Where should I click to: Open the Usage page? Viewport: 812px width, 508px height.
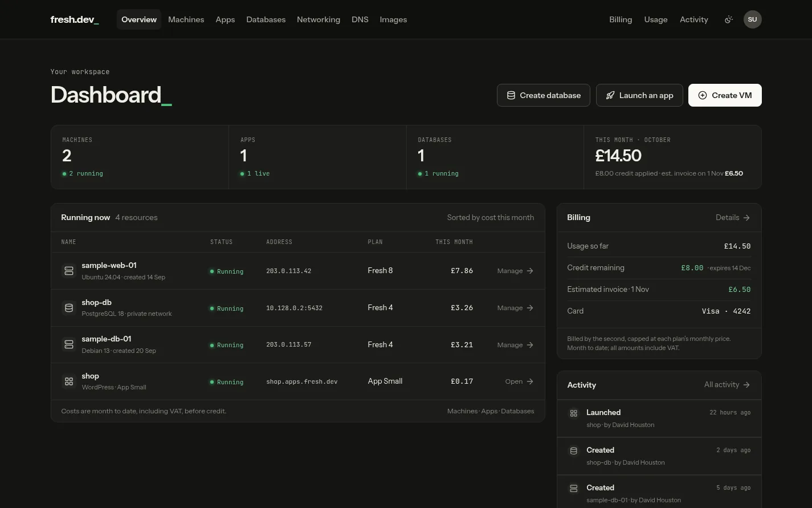[656, 19]
